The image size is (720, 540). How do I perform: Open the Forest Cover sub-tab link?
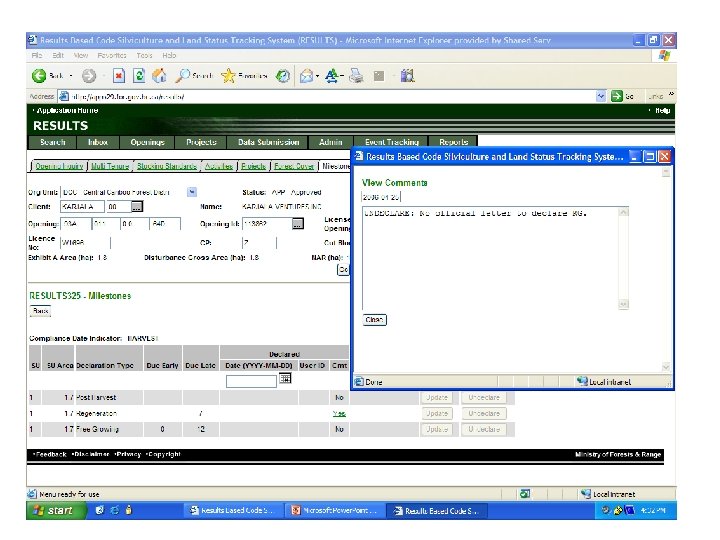tap(294, 166)
